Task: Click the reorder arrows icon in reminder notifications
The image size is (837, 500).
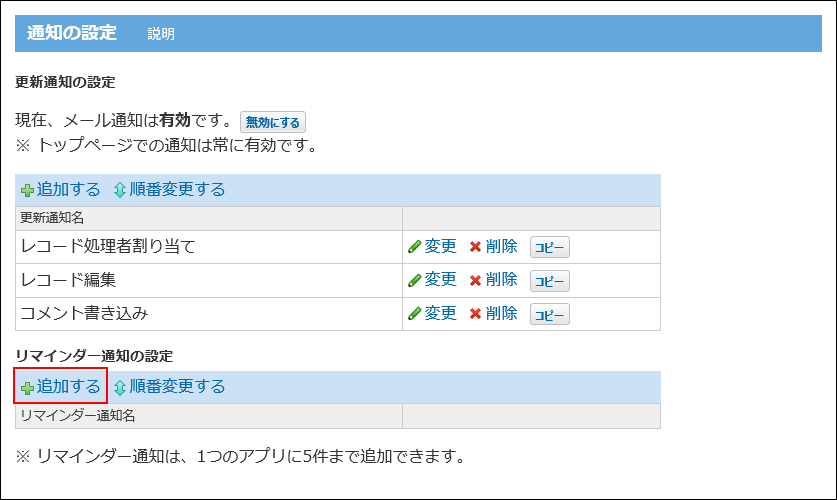Action: click(x=120, y=387)
